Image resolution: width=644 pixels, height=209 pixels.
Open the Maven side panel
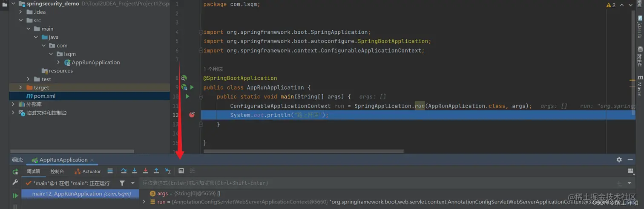pyautogui.click(x=640, y=86)
